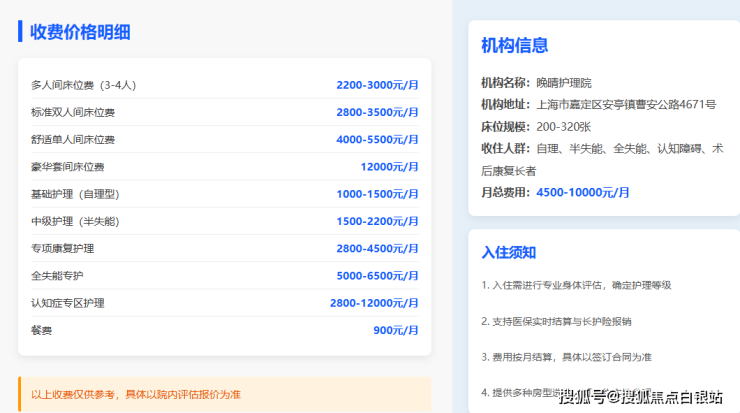Screen dimensions: 740x413
Task: Click the 12000元/月 price
Action: (389, 167)
